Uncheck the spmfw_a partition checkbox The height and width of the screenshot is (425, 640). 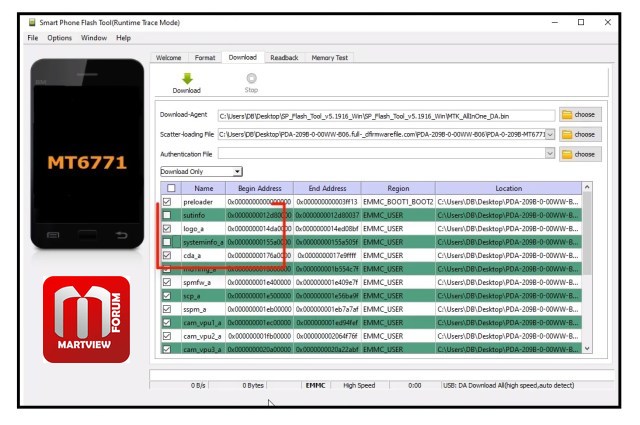(167, 282)
